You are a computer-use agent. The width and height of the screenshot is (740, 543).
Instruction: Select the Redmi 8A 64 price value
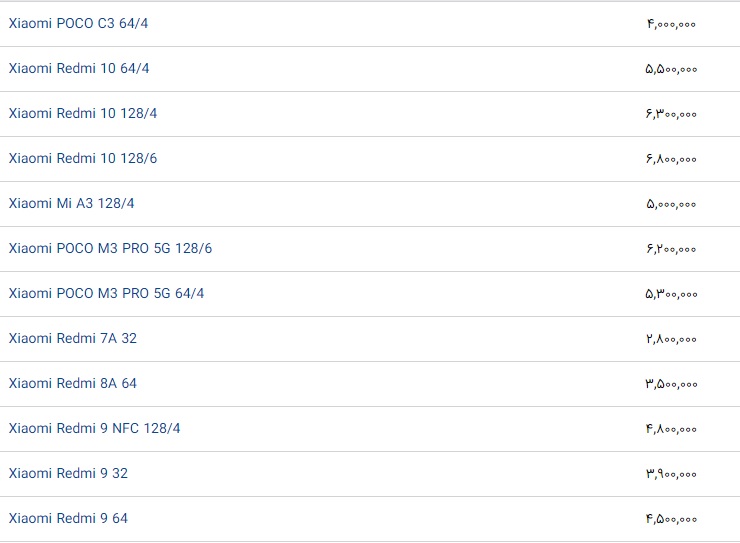[671, 383]
